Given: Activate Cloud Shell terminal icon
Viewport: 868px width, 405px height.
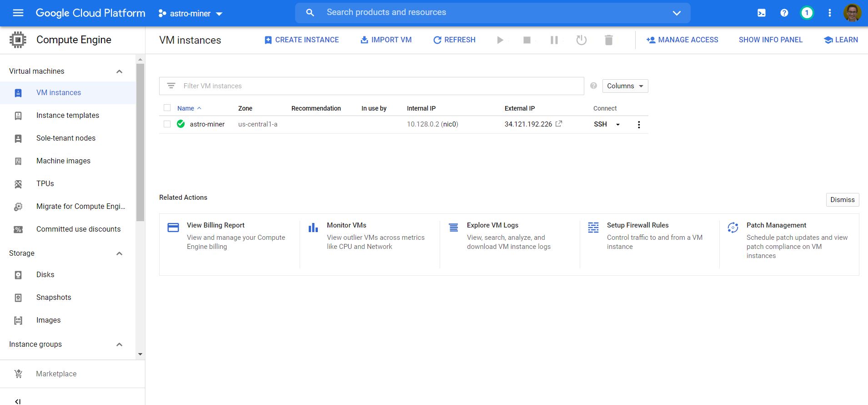Looking at the screenshot, I should [762, 13].
